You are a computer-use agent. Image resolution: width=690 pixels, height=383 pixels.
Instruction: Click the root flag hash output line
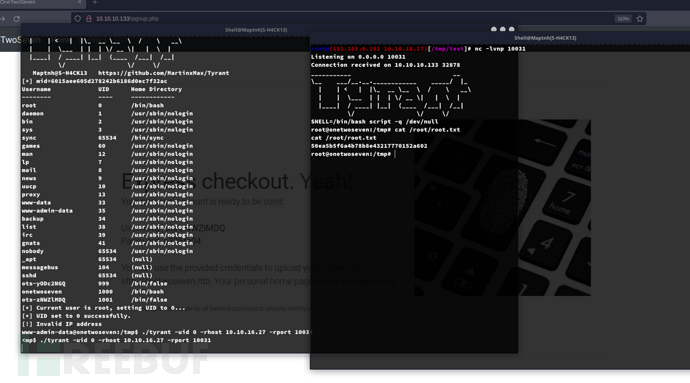(x=369, y=146)
